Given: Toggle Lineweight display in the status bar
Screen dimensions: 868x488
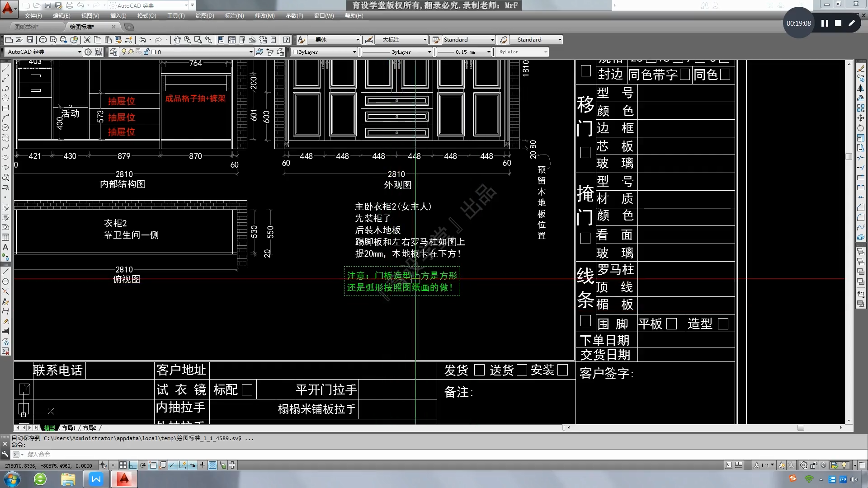Looking at the screenshot, I should tap(202, 465).
